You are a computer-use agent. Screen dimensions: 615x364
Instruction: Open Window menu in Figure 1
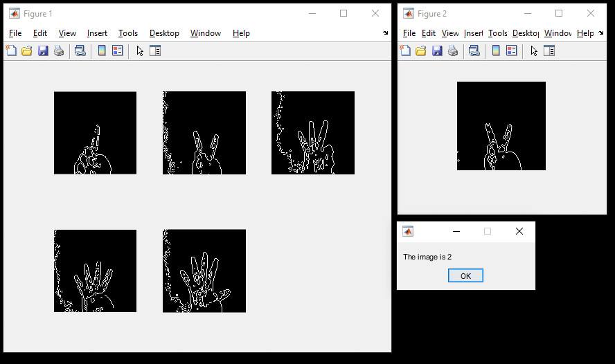pos(206,33)
